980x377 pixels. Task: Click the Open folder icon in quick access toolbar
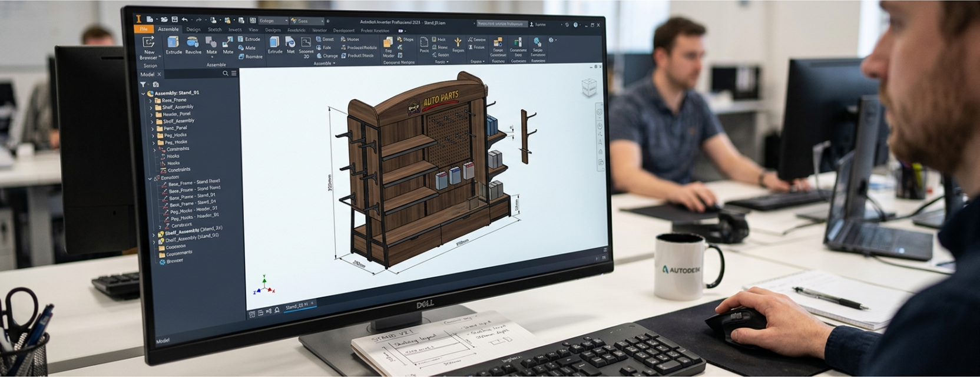coord(164,19)
